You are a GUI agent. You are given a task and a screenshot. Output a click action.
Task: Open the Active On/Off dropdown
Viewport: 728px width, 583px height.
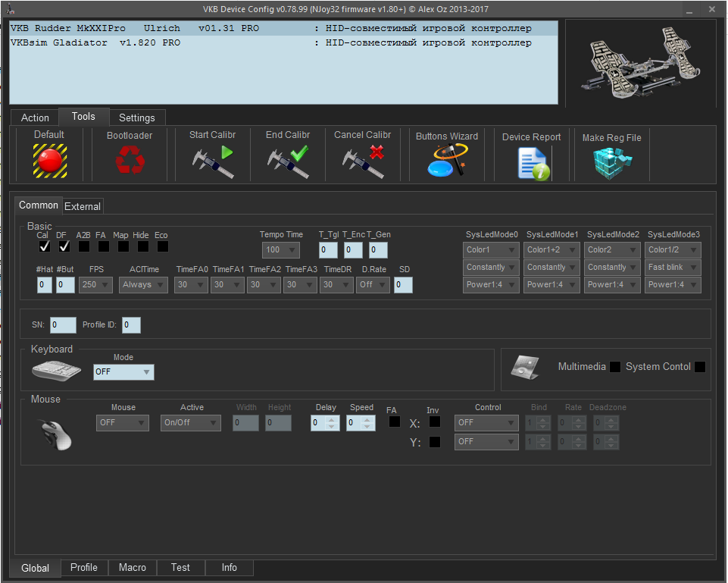[x=191, y=423]
